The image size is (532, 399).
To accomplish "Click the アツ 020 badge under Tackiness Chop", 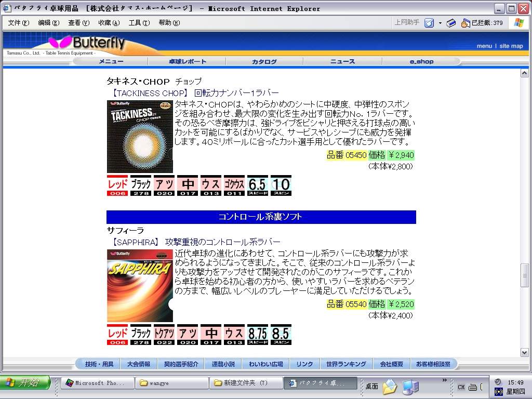I will [164, 185].
